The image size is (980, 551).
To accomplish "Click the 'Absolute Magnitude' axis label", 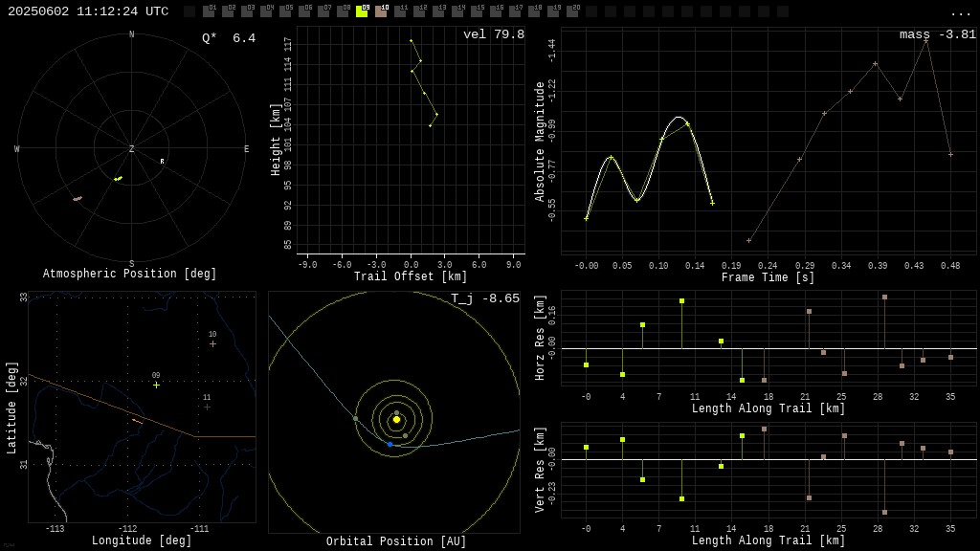I will (x=540, y=142).
